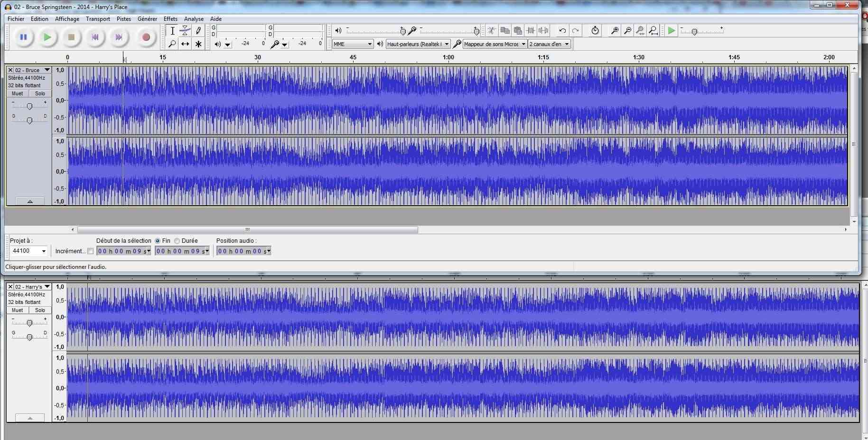Open the MME audio host dropdown
Image resolution: width=868 pixels, height=440 pixels.
pyautogui.click(x=353, y=44)
